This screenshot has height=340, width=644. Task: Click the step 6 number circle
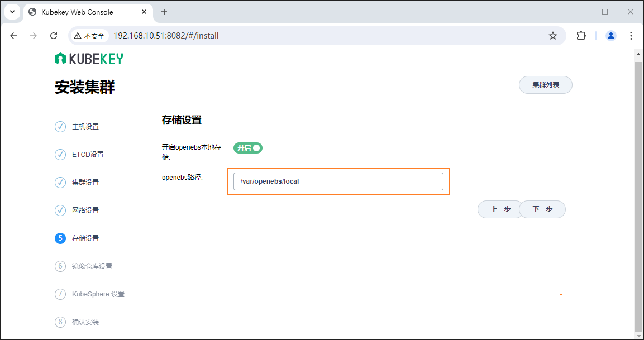click(x=60, y=266)
